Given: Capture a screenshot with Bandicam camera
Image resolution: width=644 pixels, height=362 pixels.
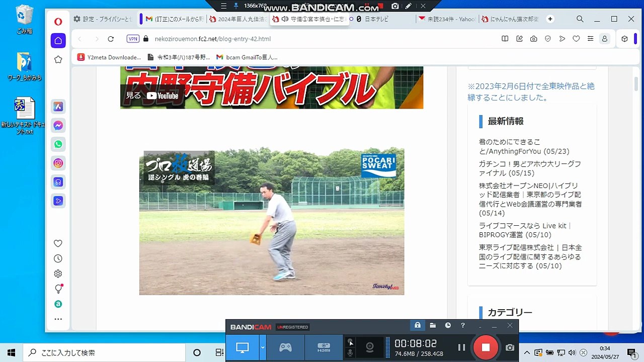Looking at the screenshot, I should 510,347.
